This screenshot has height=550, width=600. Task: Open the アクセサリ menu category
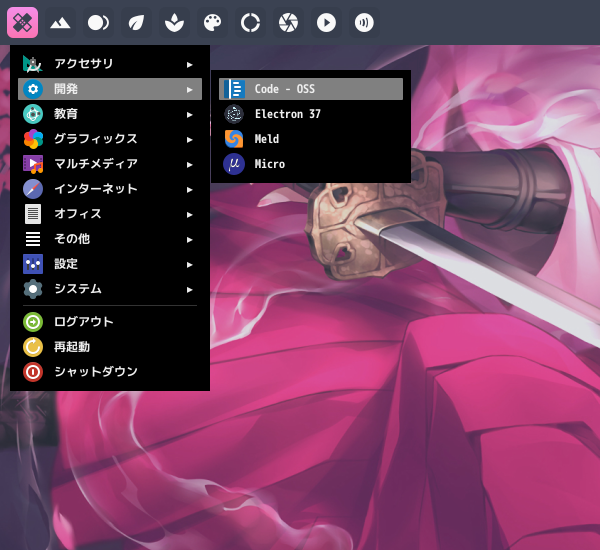tap(110, 64)
